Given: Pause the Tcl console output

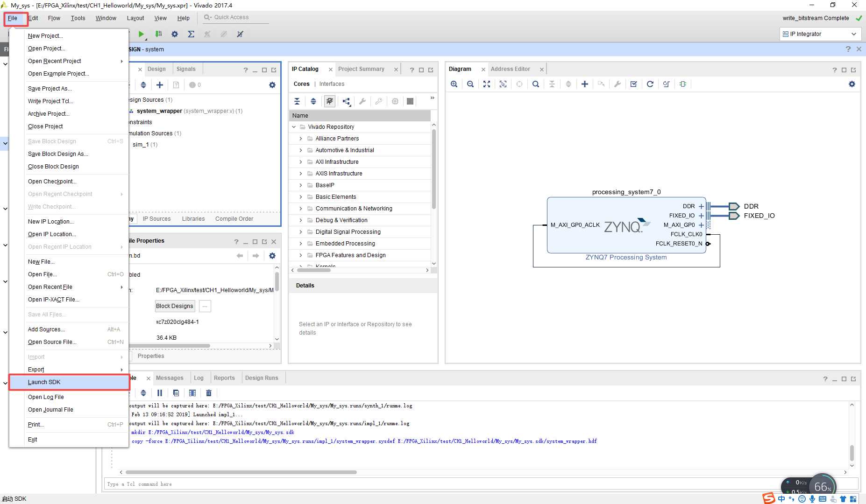Looking at the screenshot, I should coord(160,393).
